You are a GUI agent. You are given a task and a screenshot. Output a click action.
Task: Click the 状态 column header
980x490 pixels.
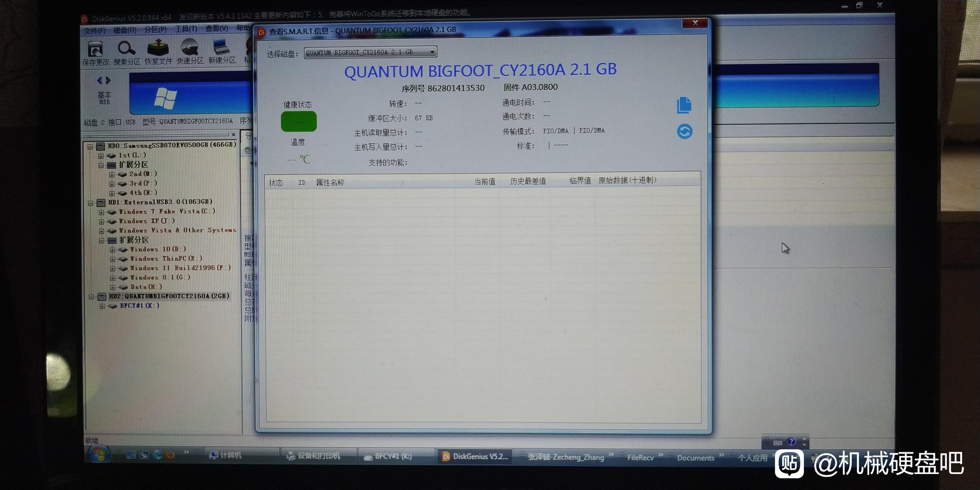pos(276,183)
